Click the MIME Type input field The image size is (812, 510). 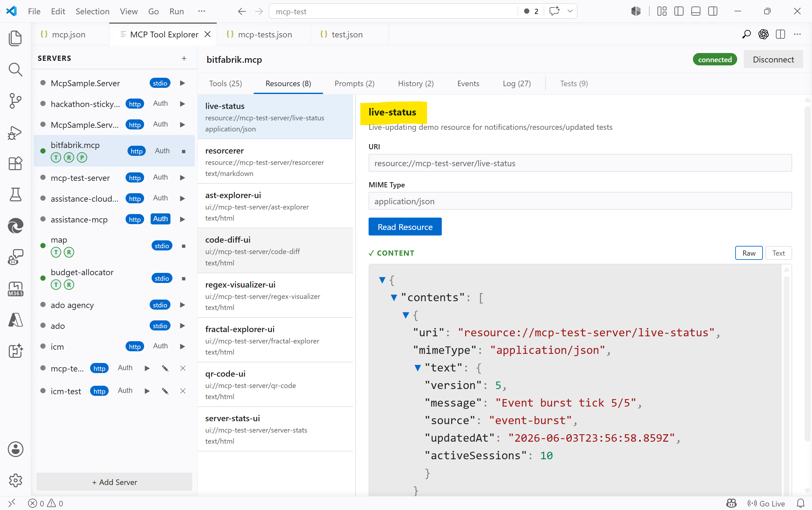tap(580, 201)
